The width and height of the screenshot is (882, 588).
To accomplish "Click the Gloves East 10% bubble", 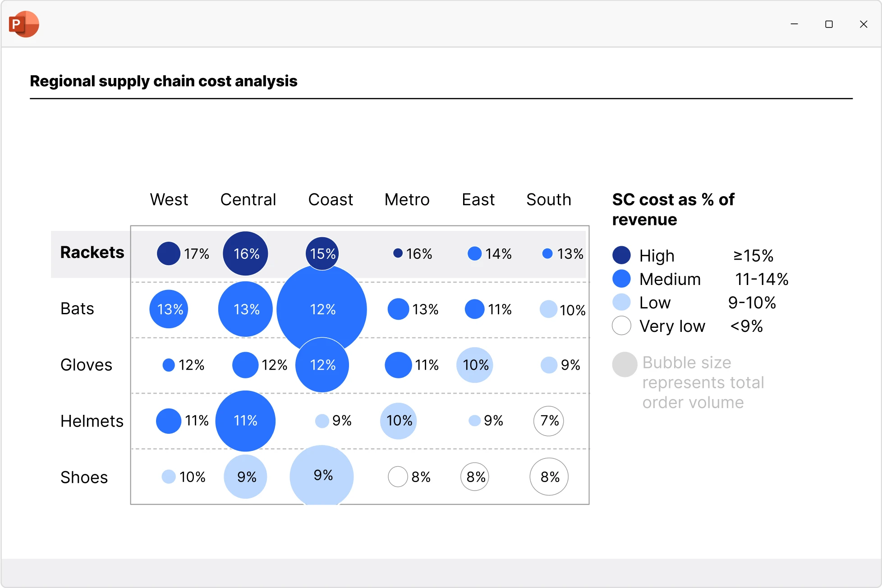I will click(474, 365).
